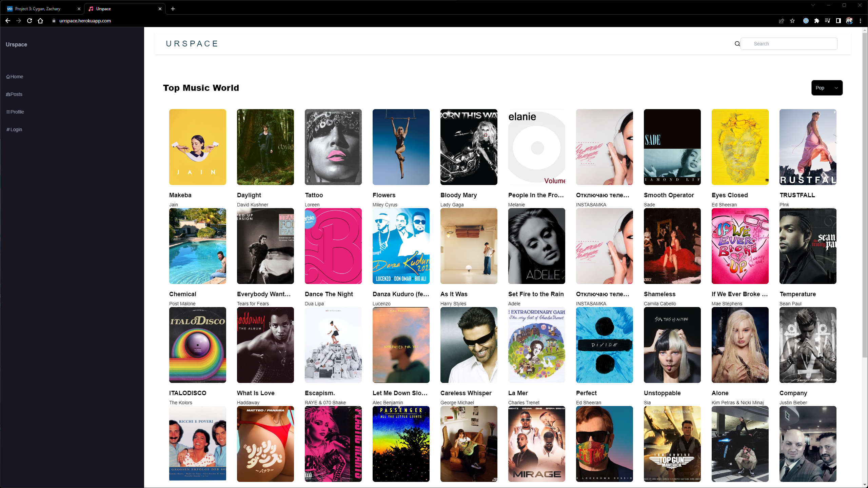868x488 pixels.
Task: Click the La Mer song title
Action: [518, 393]
